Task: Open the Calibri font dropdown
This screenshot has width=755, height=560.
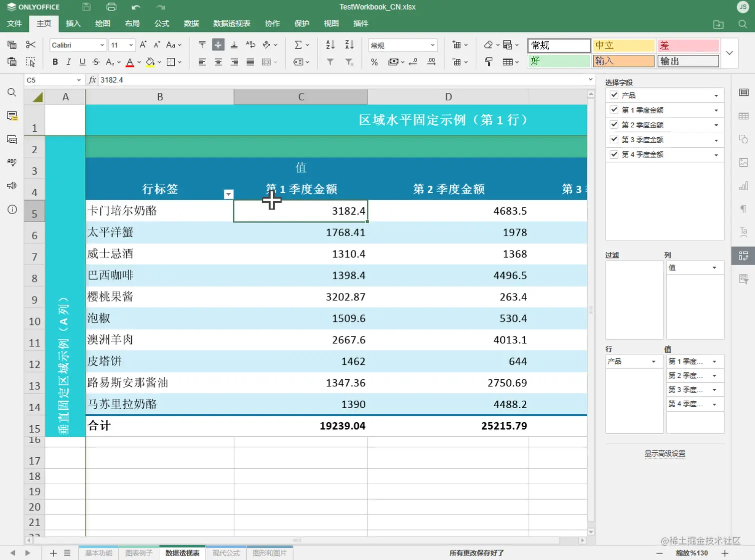Action: [101, 45]
